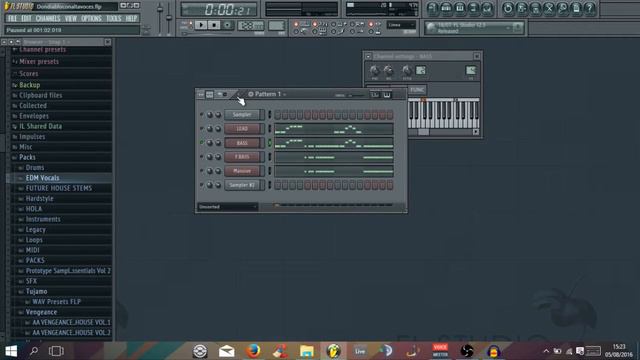640x360 pixels.
Task: Toggle the Sampler #2 channel mute LED
Action: 202,185
